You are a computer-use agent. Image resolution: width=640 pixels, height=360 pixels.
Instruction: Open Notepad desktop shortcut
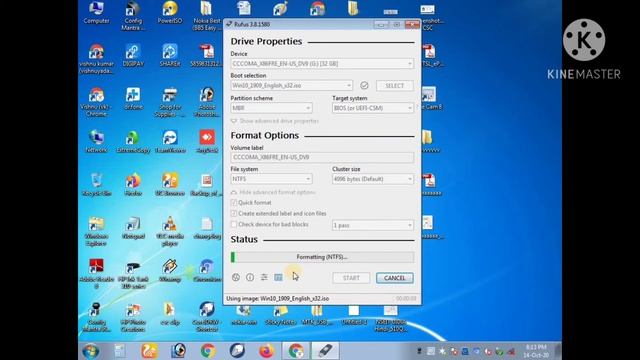(x=133, y=228)
